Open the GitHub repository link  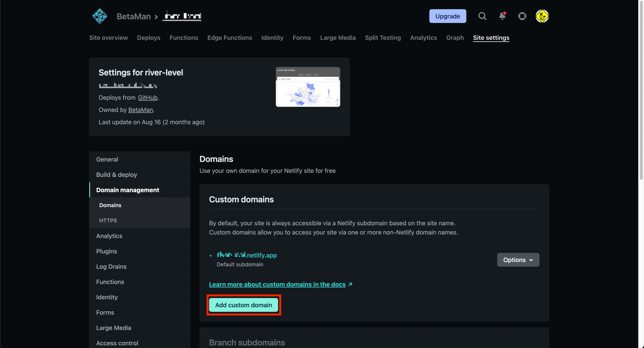147,98
